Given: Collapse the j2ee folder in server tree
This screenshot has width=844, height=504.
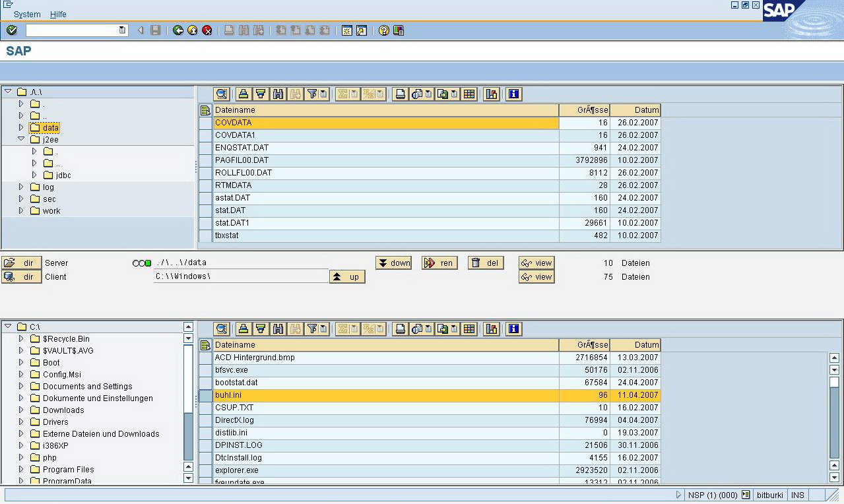Looking at the screenshot, I should [x=21, y=139].
